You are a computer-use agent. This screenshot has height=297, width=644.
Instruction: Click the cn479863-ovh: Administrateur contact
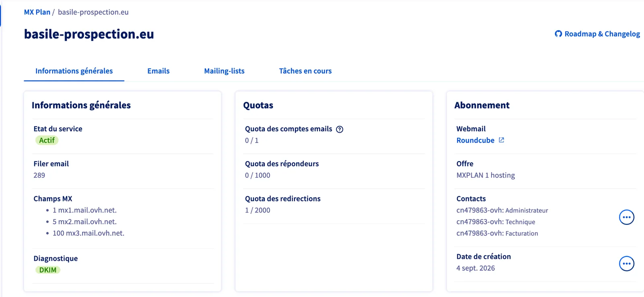(502, 210)
